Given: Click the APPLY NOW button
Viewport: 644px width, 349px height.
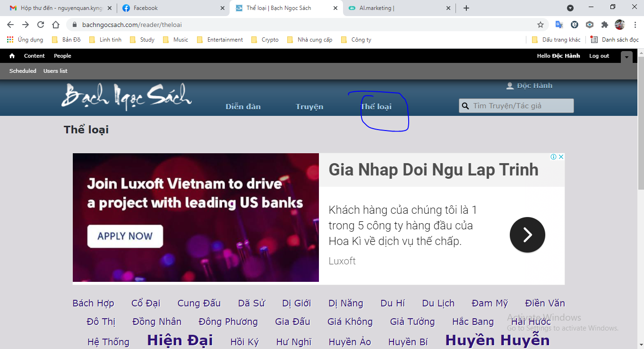Looking at the screenshot, I should click(125, 236).
